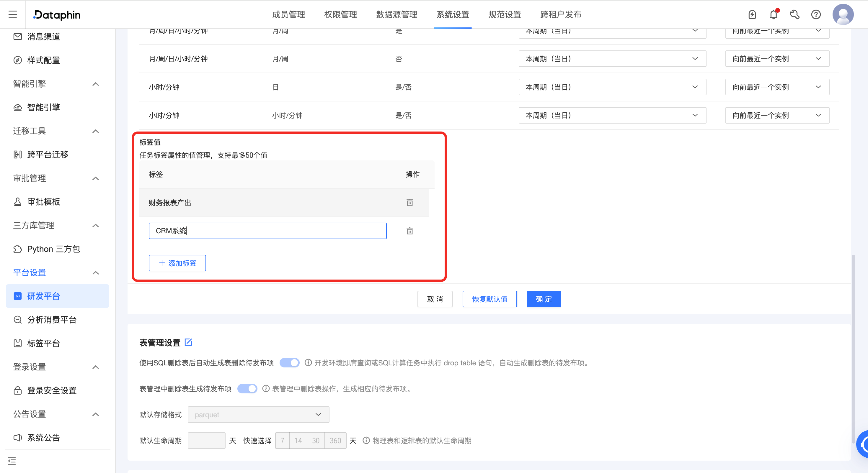Open the notification bell
The width and height of the screenshot is (868, 473).
773,14
